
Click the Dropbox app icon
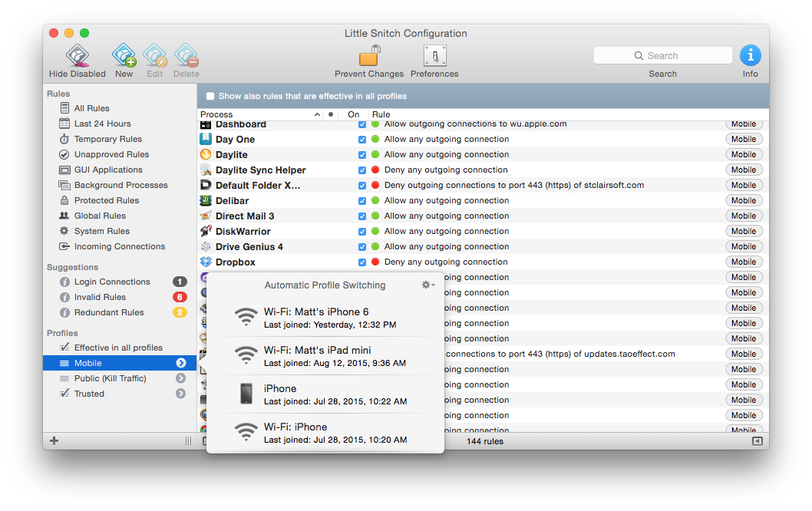point(206,262)
